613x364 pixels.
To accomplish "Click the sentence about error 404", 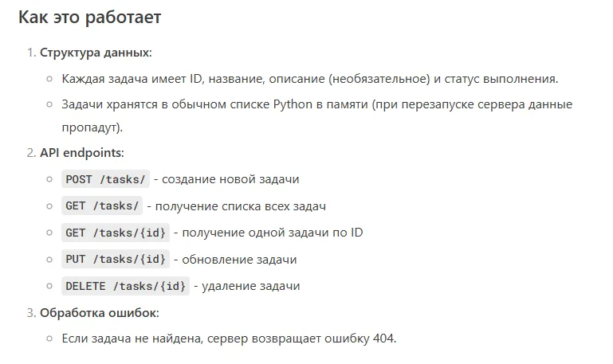I will click(x=229, y=339).
